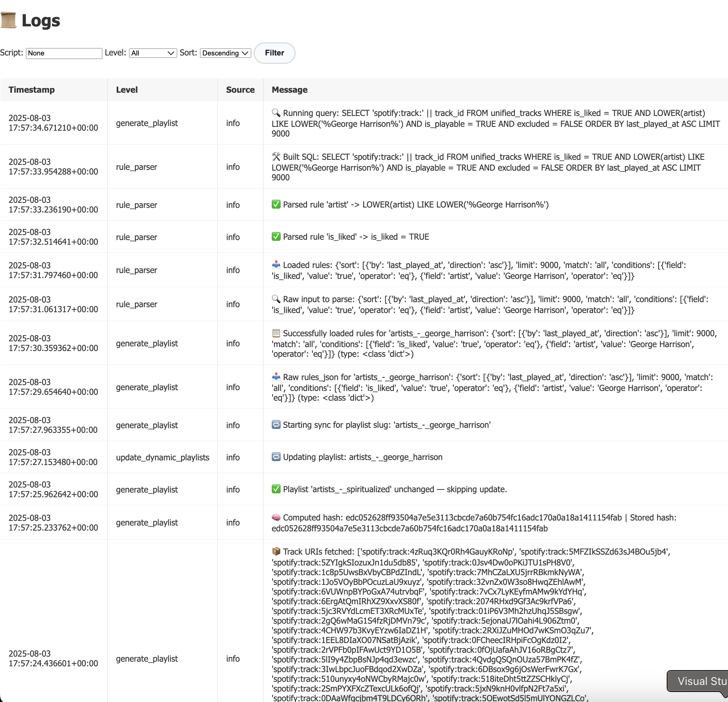The width and height of the screenshot is (728, 702).
Task: Click green checkmark beside parsed 'is_liked' rule
Action: (x=276, y=237)
